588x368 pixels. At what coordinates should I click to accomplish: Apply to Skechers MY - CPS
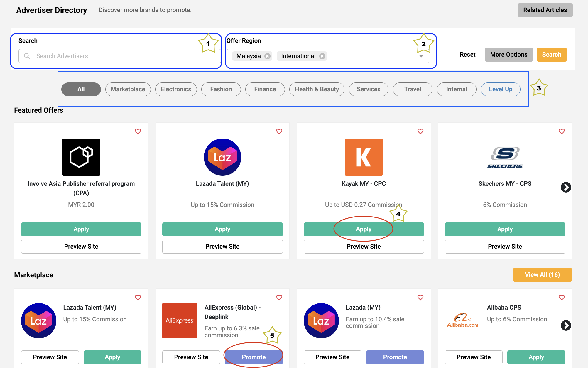coord(505,229)
